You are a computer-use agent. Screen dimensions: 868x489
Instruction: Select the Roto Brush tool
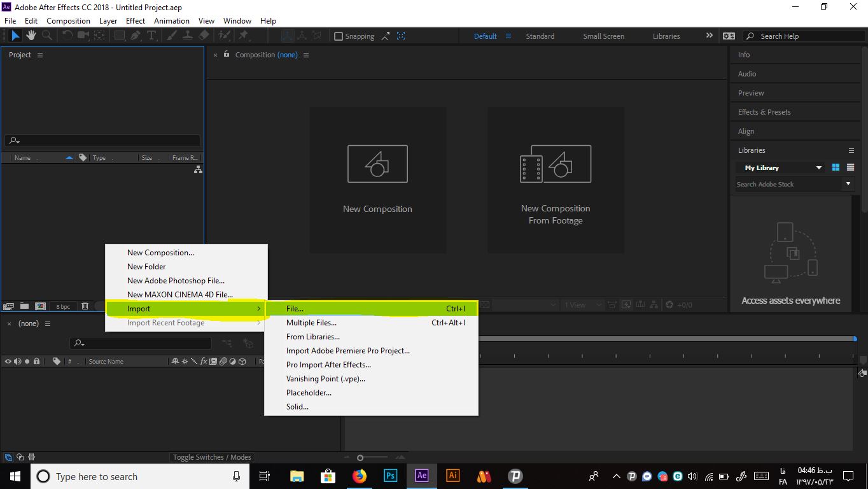point(224,36)
